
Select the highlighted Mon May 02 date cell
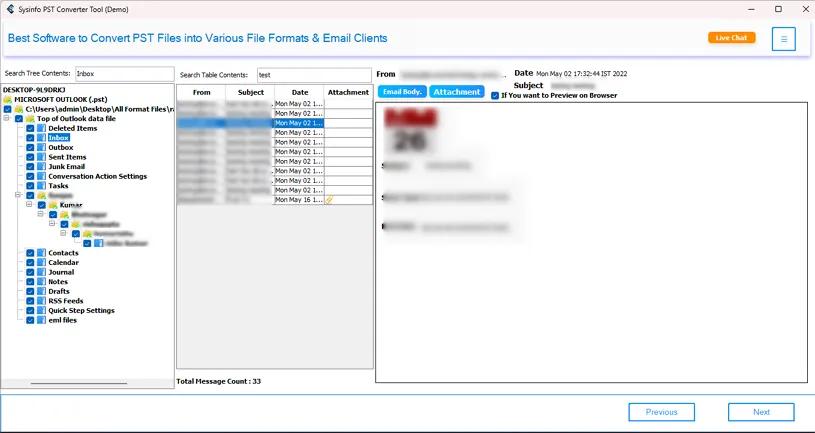click(x=299, y=123)
